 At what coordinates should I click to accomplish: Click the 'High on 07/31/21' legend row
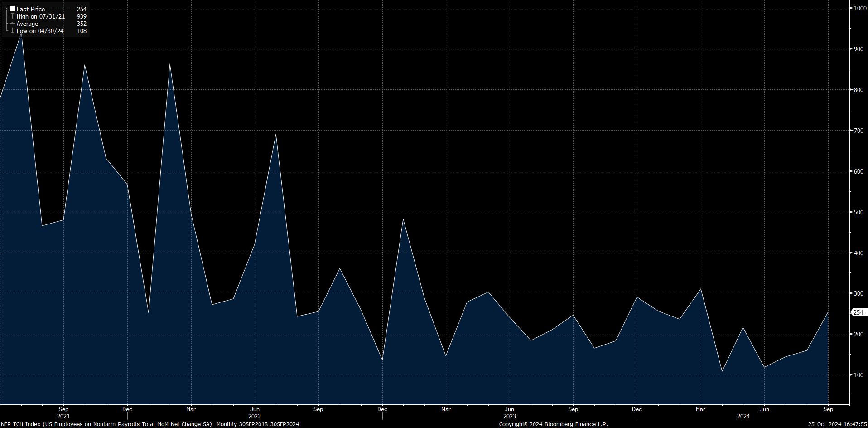(x=41, y=16)
